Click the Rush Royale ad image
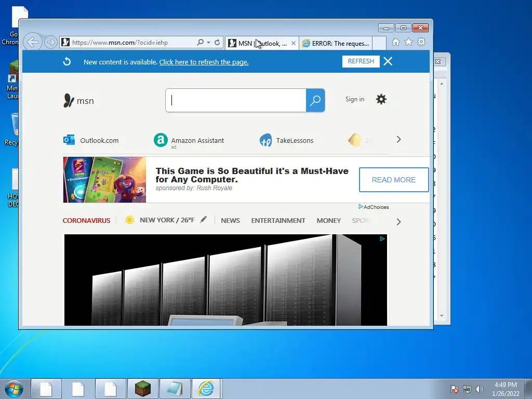This screenshot has height=399, width=532. [x=104, y=179]
